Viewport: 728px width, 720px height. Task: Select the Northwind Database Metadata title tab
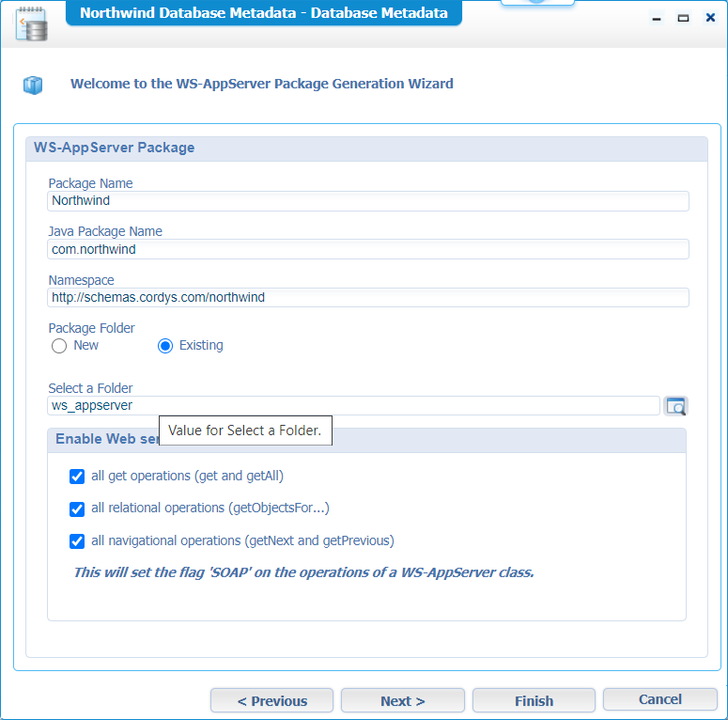(264, 13)
